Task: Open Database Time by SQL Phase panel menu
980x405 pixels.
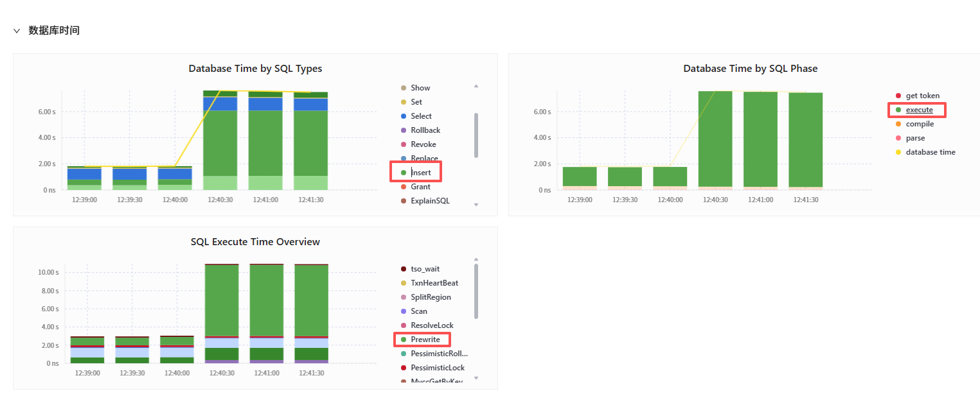Action: [750, 69]
